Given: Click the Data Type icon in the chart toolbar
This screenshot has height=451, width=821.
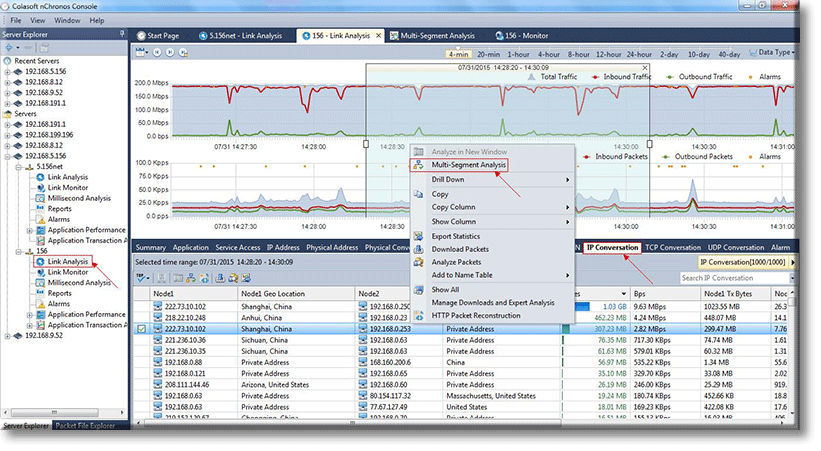Looking at the screenshot, I should pos(753,52).
